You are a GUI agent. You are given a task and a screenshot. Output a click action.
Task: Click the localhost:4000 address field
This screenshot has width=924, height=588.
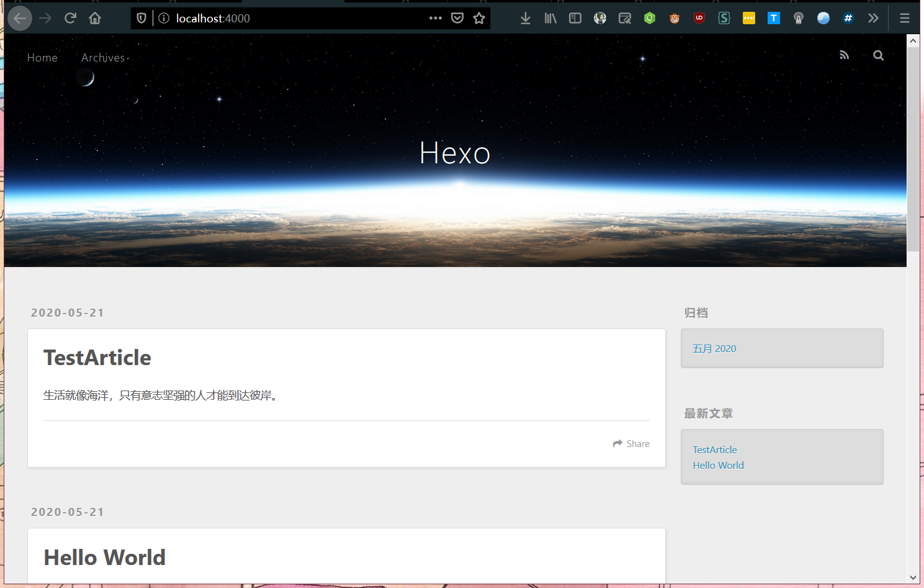[x=298, y=18]
